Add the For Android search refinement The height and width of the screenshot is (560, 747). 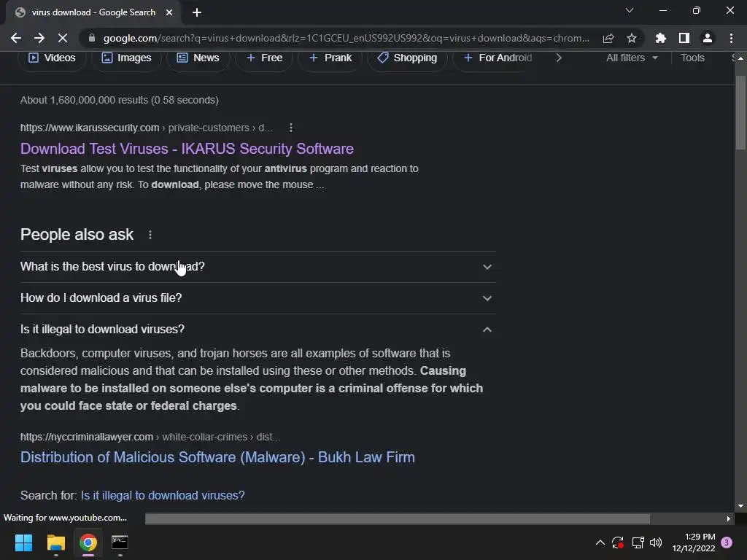[498, 58]
